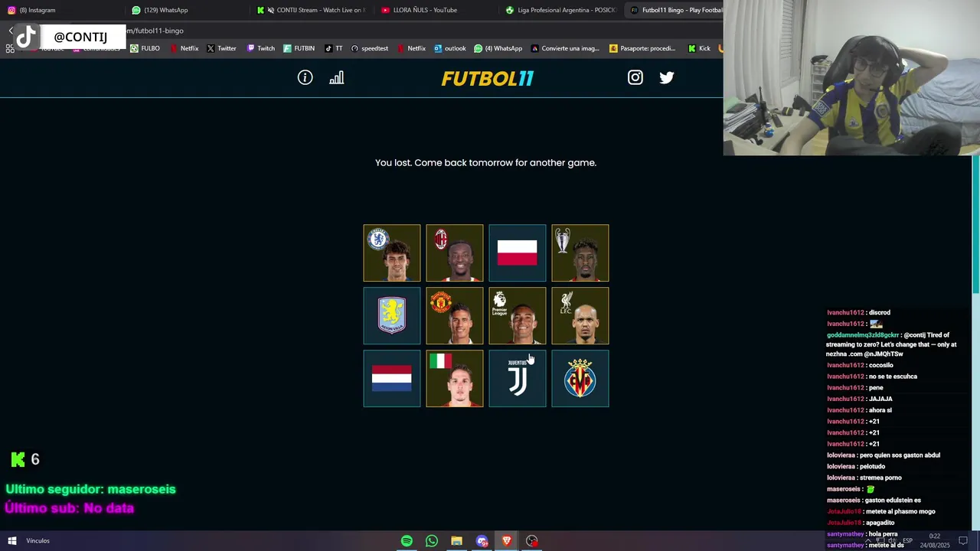The image size is (980, 551).
Task: Select the Italy flag player cell
Action: pyautogui.click(x=455, y=378)
